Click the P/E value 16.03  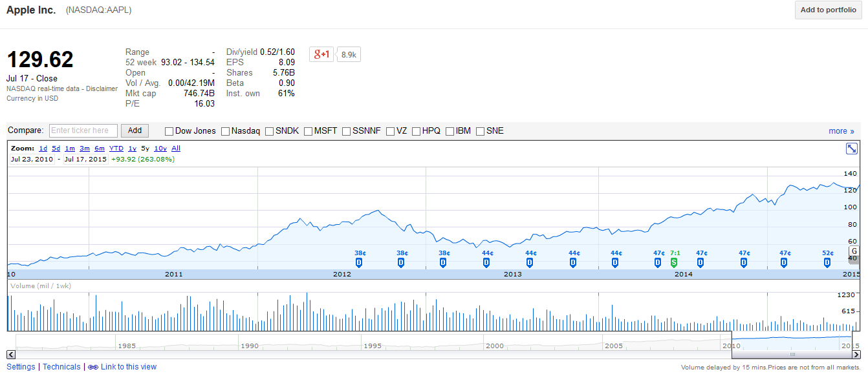pyautogui.click(x=204, y=104)
